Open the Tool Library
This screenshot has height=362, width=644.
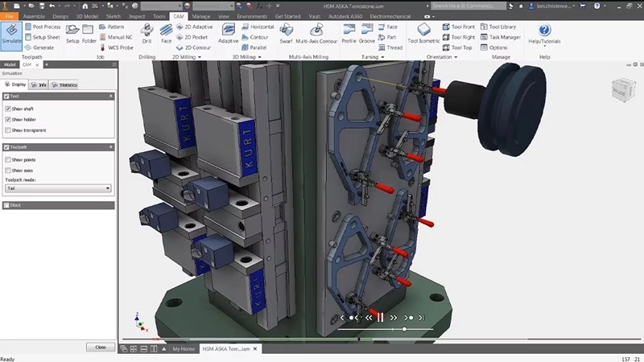coord(497,27)
